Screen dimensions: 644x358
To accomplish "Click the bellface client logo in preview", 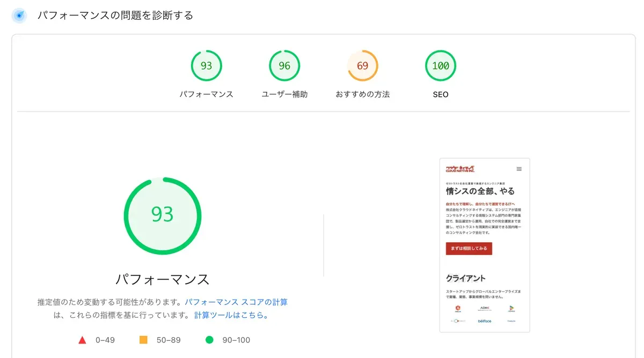I will coord(485,321).
